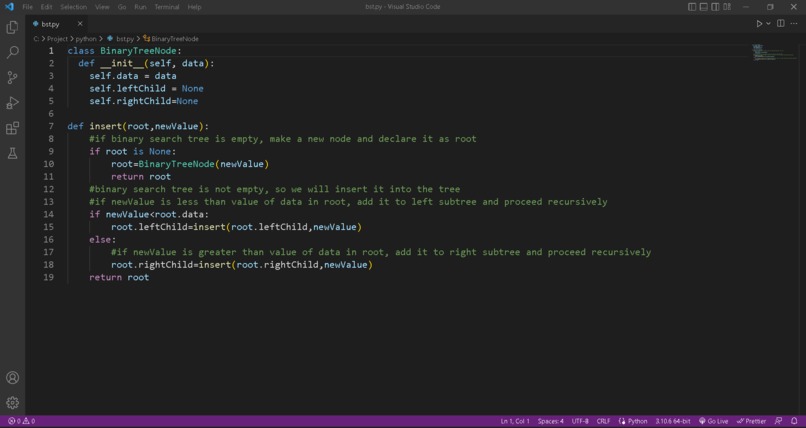Split the editor to the right
The width and height of the screenshot is (806, 428).
pyautogui.click(x=780, y=24)
